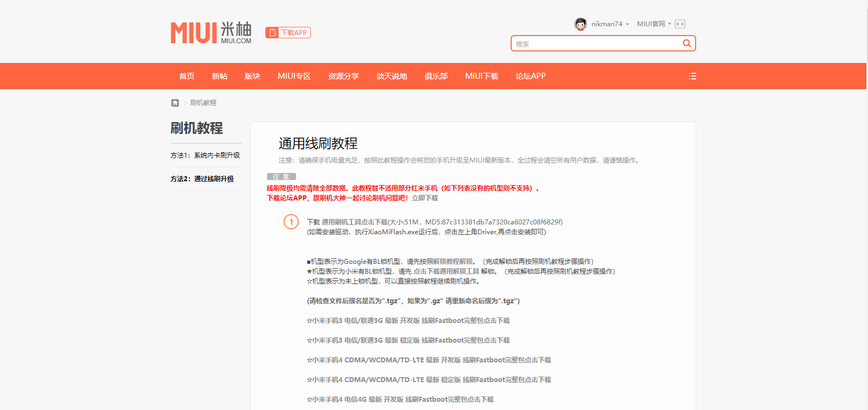The height and width of the screenshot is (410, 868).
Task: Select 方法2: 通过线刷升级 in sidebar
Action: click(202, 179)
